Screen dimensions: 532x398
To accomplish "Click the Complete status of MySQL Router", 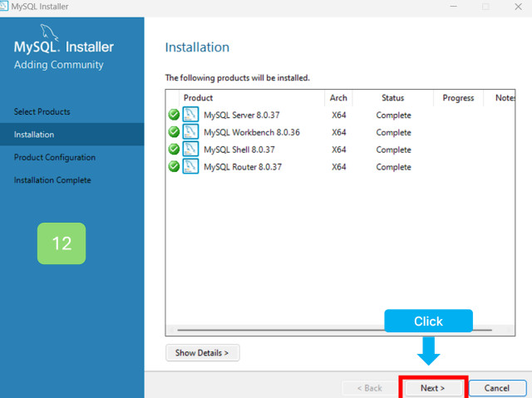I will pos(393,168).
